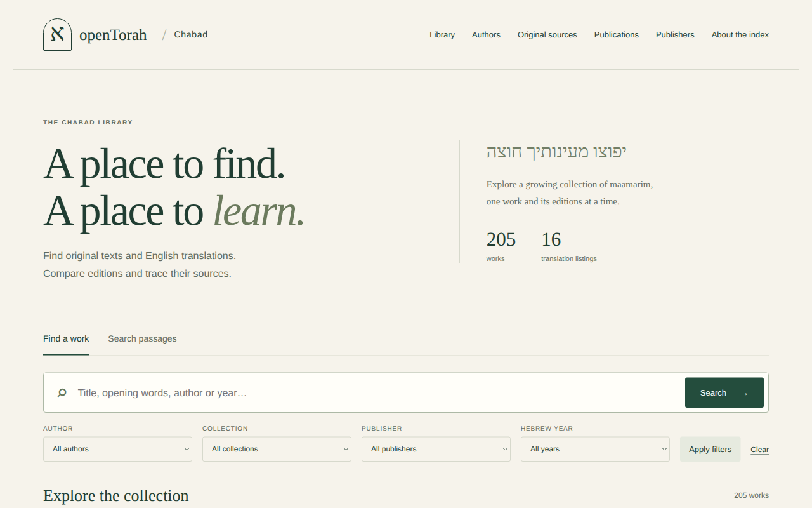Open the Publishers nav link
The height and width of the screenshot is (508, 812).
pyautogui.click(x=675, y=35)
